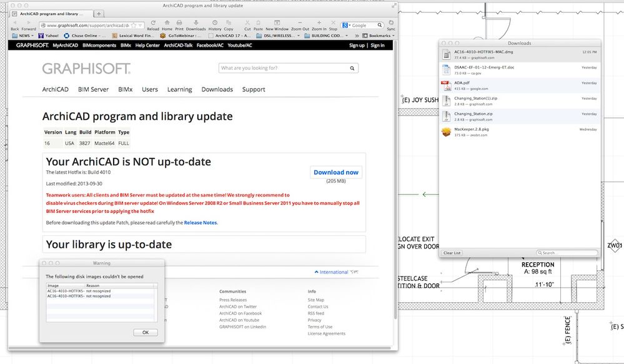Click the Chase Online bookmark
This screenshot has height=364, width=624.
point(84,36)
